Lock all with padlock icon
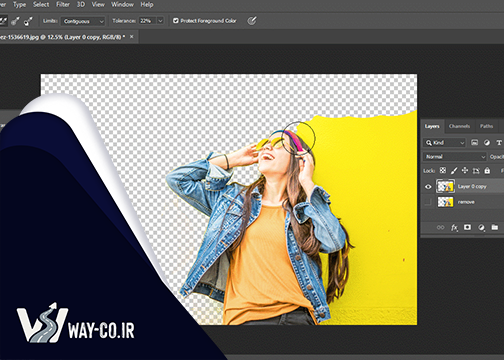This screenshot has width=504, height=360. (487, 171)
